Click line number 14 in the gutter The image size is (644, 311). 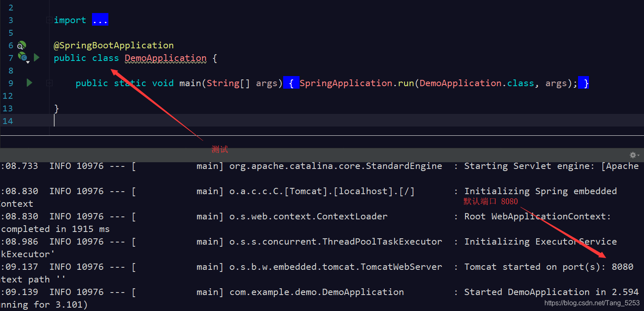[x=8, y=121]
